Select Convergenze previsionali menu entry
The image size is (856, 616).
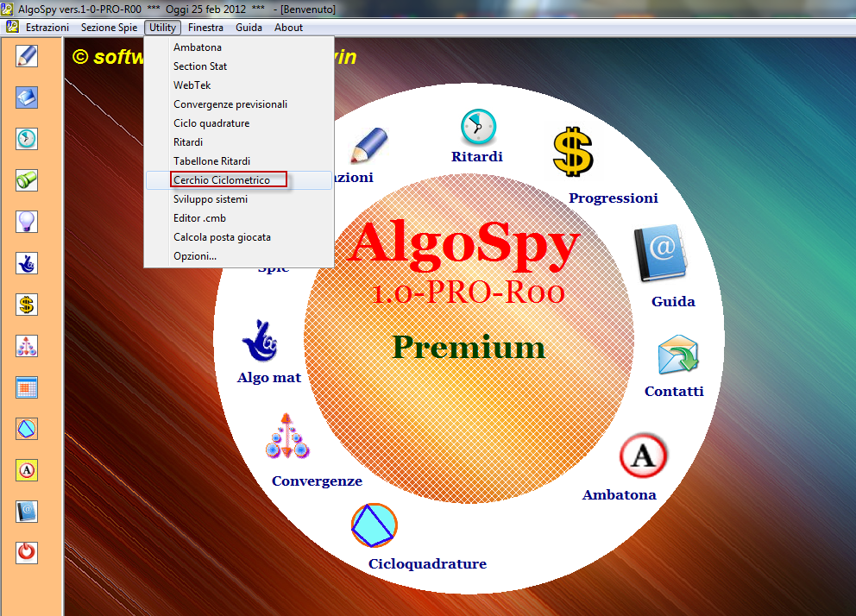(x=239, y=104)
